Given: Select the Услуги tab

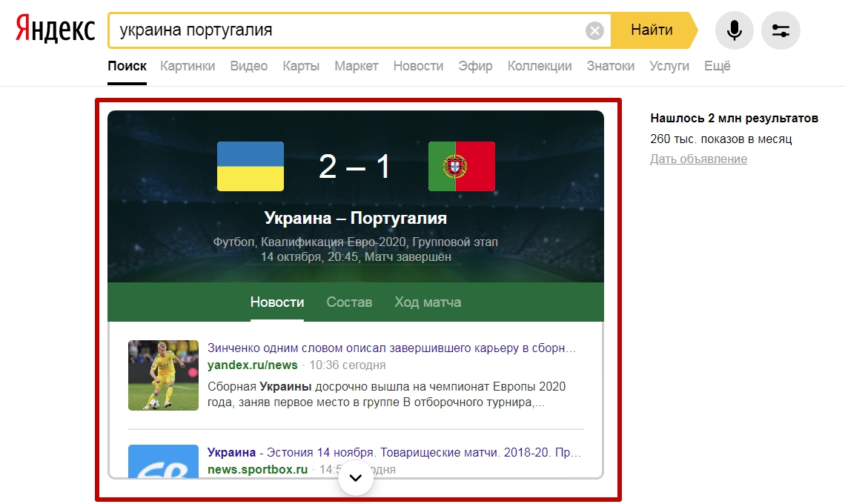Looking at the screenshot, I should [669, 66].
